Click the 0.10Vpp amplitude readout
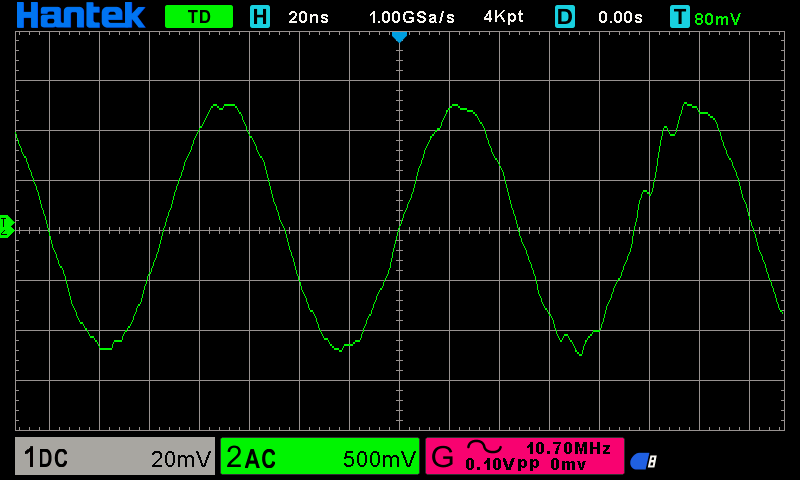 tap(502, 464)
